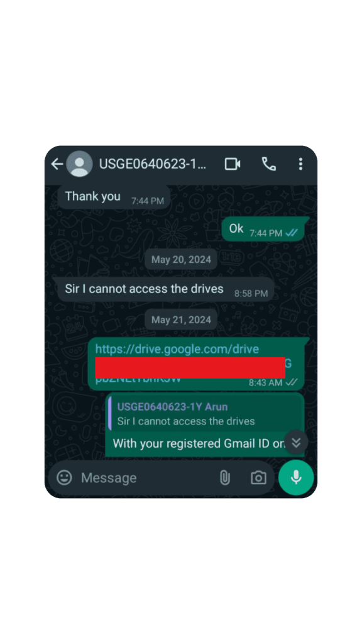The width and height of the screenshot is (362, 644).
Task: Select the sent 'Ok' message bubble
Action: click(x=263, y=230)
